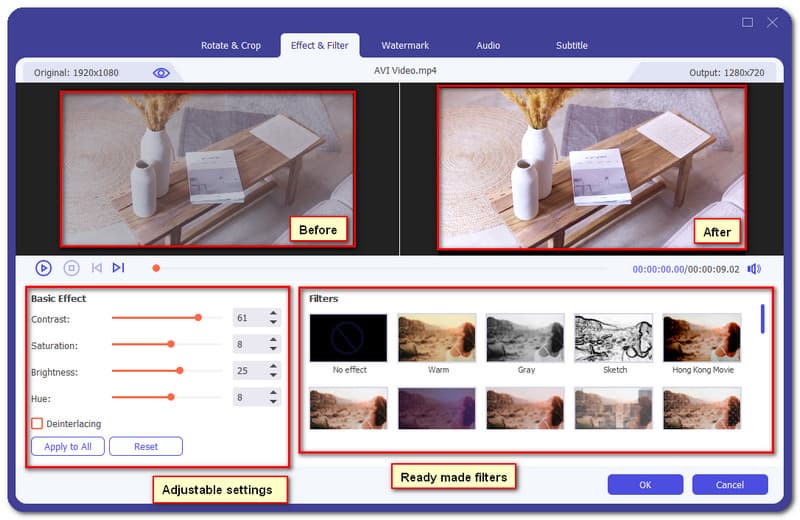Click the Stop playback button
Screen dimensions: 800x520
click(71, 268)
